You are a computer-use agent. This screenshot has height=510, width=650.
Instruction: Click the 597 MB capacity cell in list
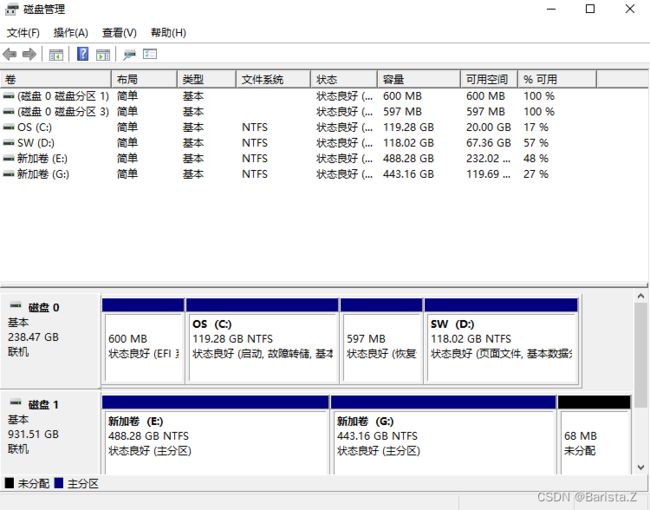point(402,112)
